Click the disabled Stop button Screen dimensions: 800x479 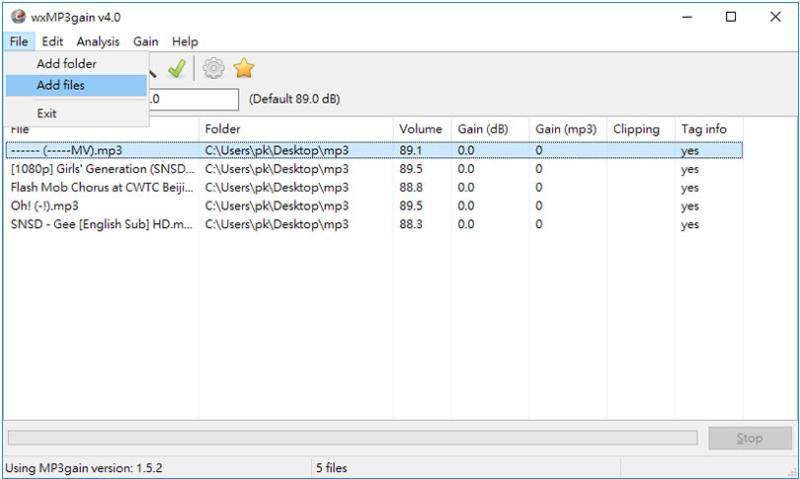749,438
